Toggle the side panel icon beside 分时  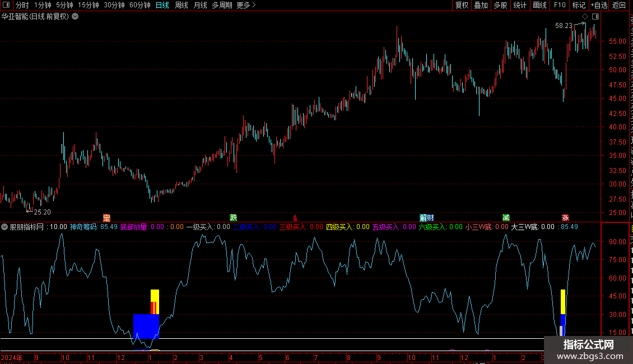(6, 5)
